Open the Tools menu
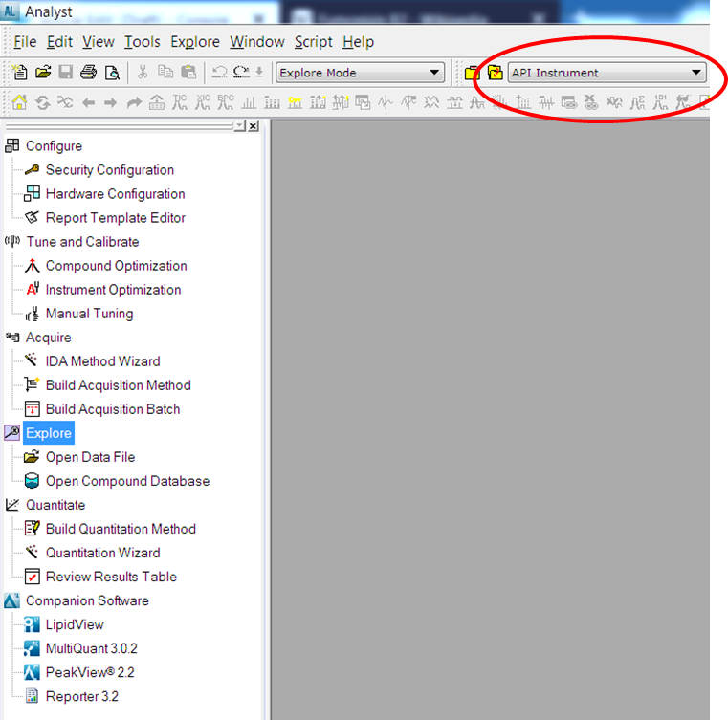 coord(143,42)
